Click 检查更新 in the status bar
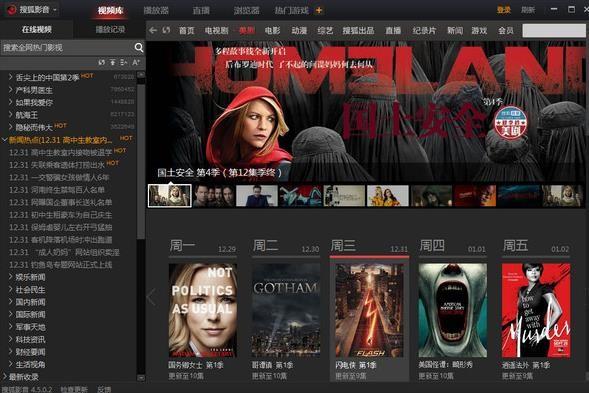Screen dimensions: 589x393 pos(74,389)
